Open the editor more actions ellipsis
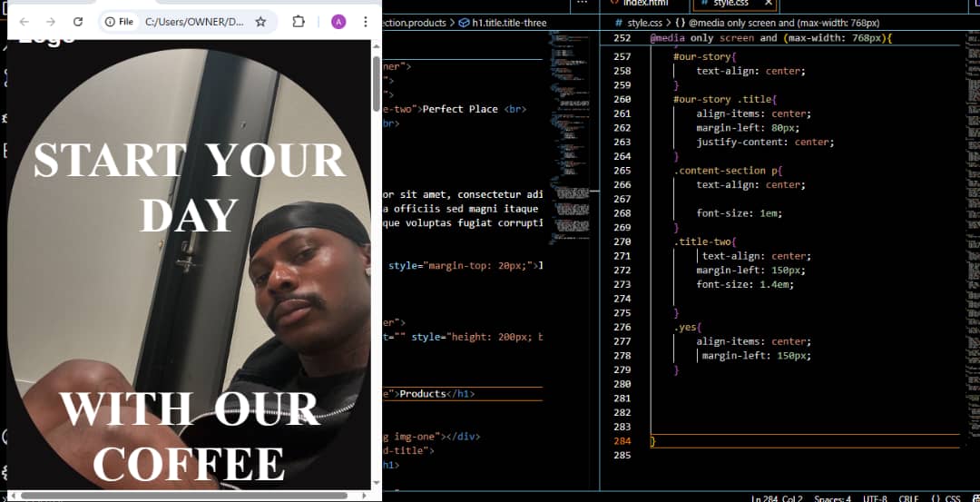 [582, 3]
